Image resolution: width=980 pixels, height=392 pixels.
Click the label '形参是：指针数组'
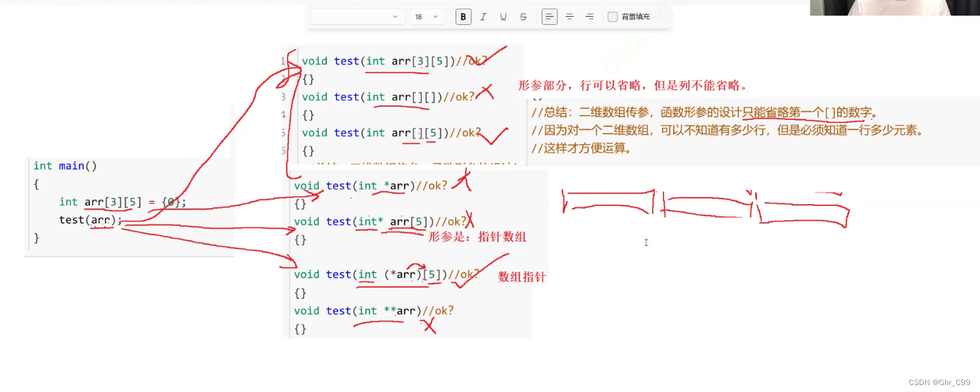click(x=478, y=237)
